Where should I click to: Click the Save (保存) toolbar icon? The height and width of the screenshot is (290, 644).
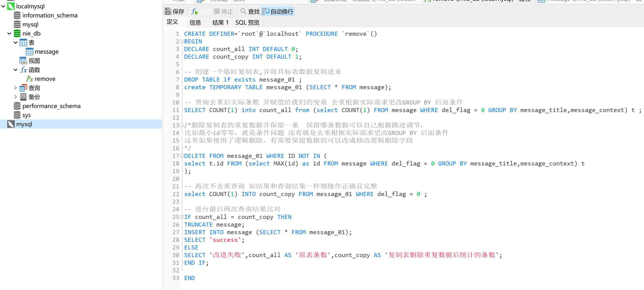[x=167, y=11]
